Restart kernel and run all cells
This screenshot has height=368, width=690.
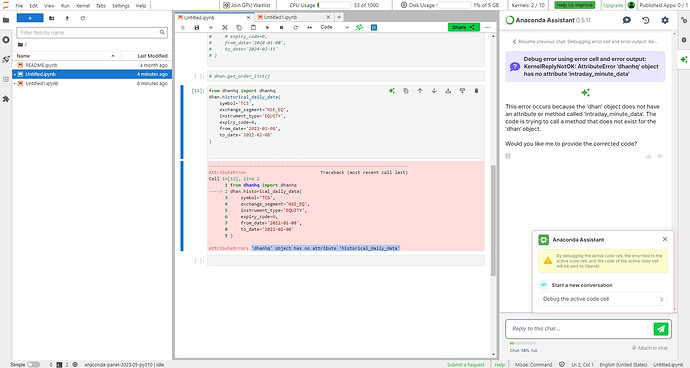(x=309, y=27)
